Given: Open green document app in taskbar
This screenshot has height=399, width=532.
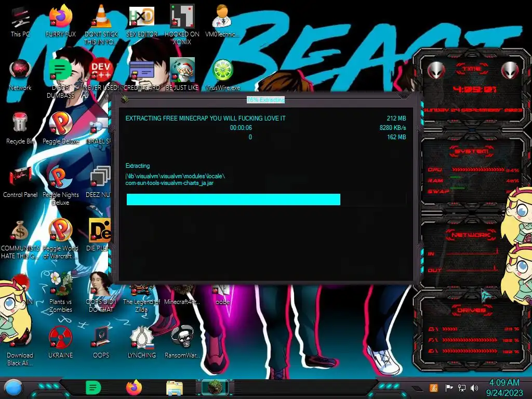Looking at the screenshot, I should click(x=93, y=388).
